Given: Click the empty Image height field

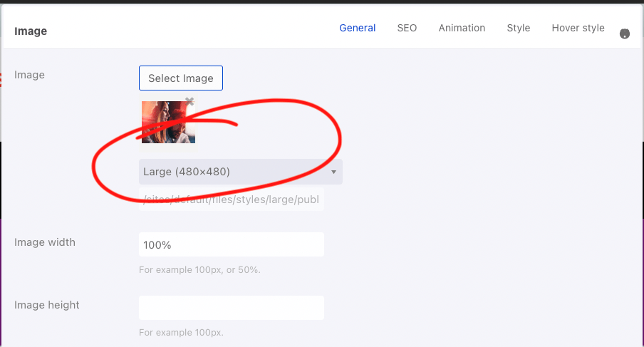Looking at the screenshot, I should (x=232, y=308).
